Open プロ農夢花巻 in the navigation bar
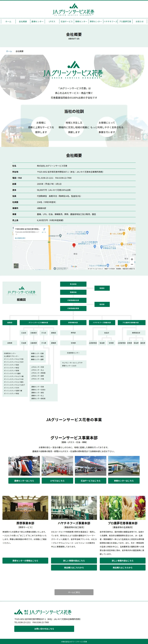Screen dimensions: 148x644 click(125, 21)
